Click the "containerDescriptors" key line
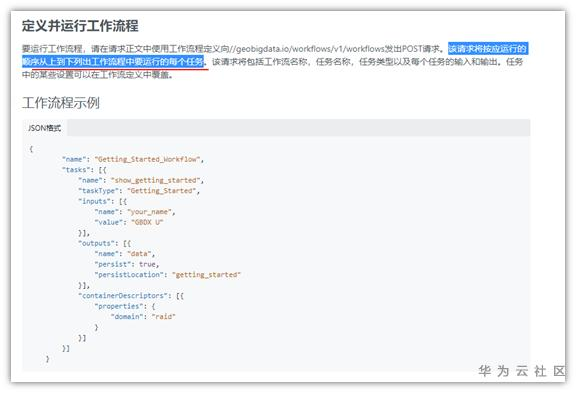The image size is (576, 393). [x=131, y=296]
